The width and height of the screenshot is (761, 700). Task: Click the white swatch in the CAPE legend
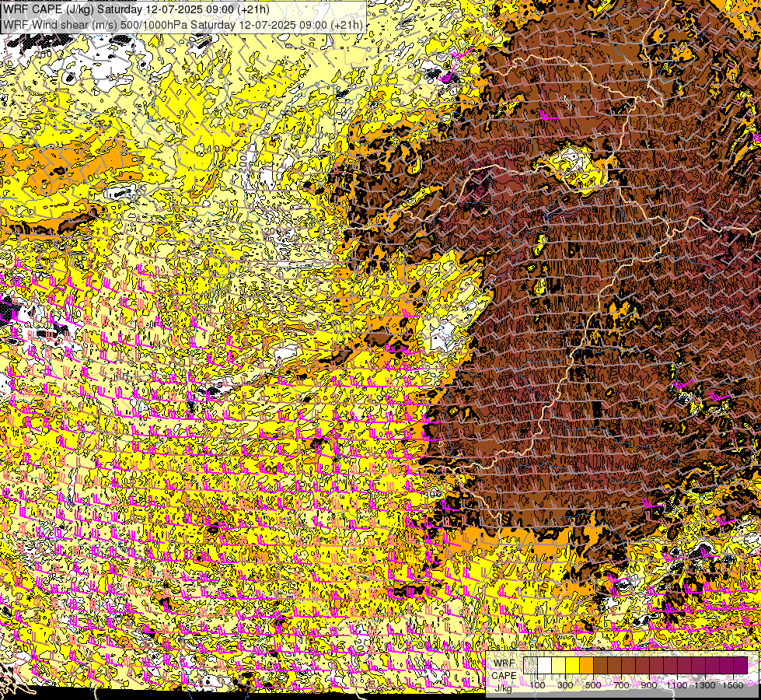click(x=545, y=665)
